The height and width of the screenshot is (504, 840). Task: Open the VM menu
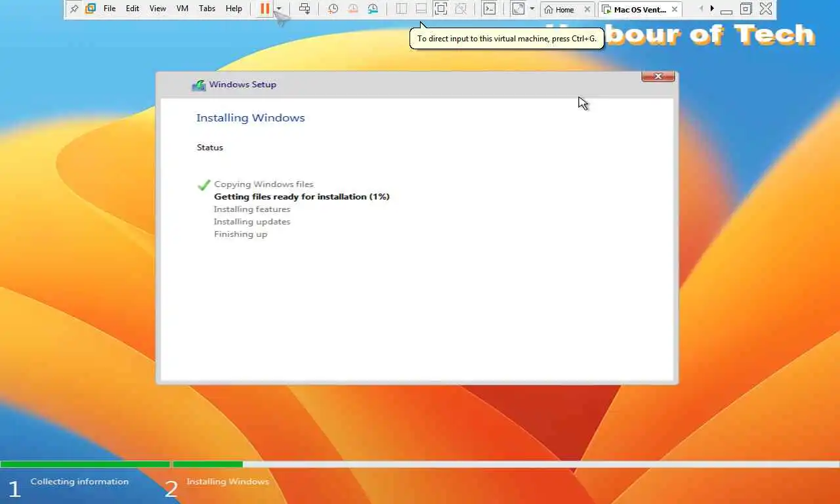(x=182, y=9)
